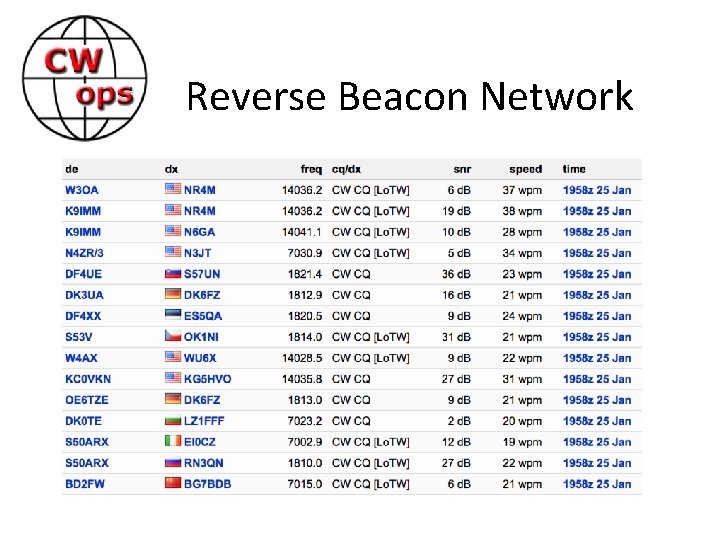Click the time link in S57UN row
720x540 pixels.
[x=597, y=274]
